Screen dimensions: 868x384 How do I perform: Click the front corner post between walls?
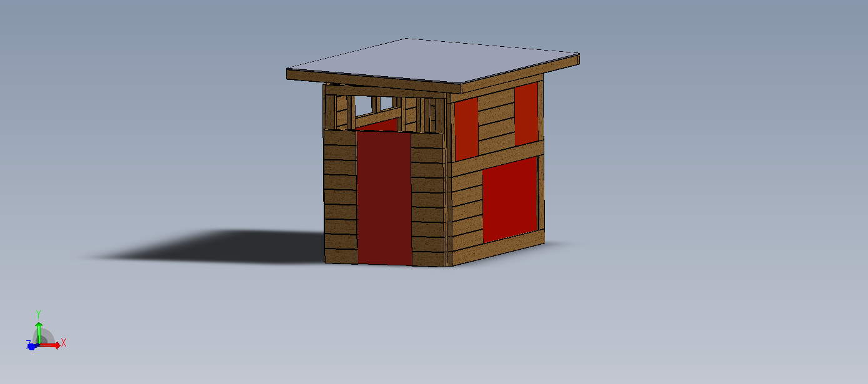pyautogui.click(x=447, y=187)
